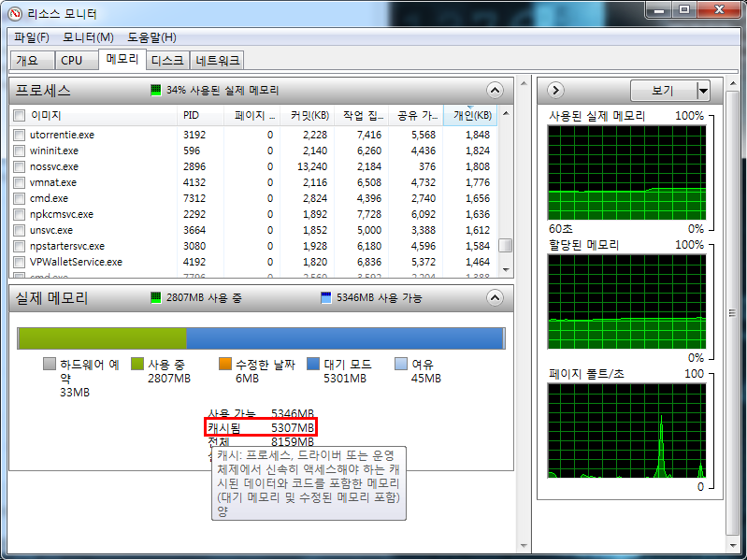The width and height of the screenshot is (747, 560).
Task: Click left pane scrollbar down arrow
Action: point(524,546)
